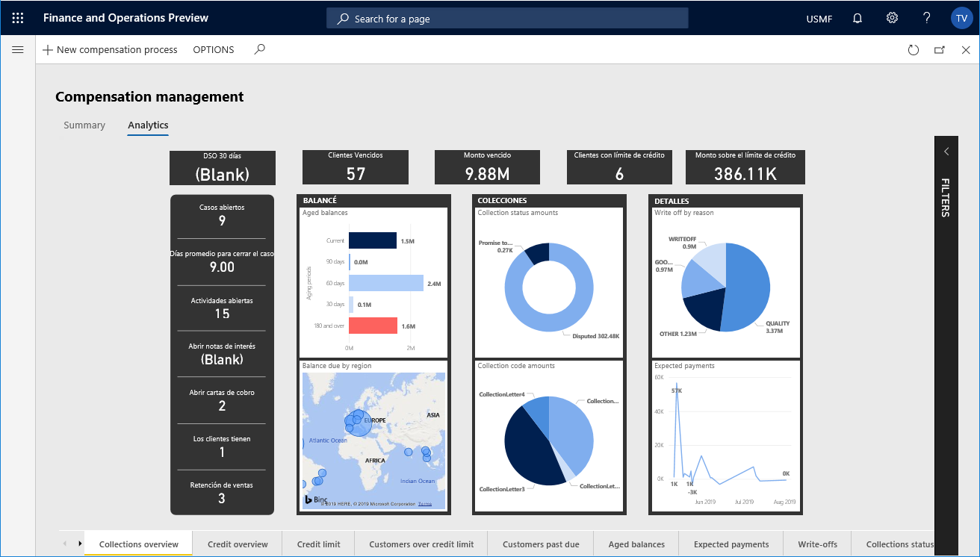Refresh the page with the refresh icon
Screen dimensions: 980x557
coord(914,49)
